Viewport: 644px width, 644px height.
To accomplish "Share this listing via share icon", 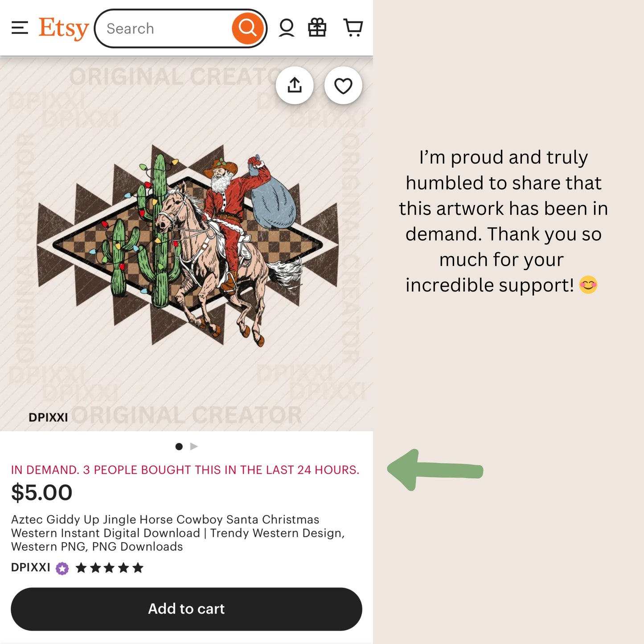I will (x=295, y=86).
